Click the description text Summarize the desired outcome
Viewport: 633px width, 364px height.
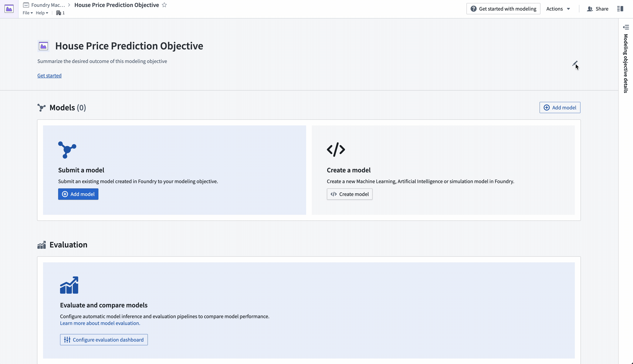click(102, 61)
